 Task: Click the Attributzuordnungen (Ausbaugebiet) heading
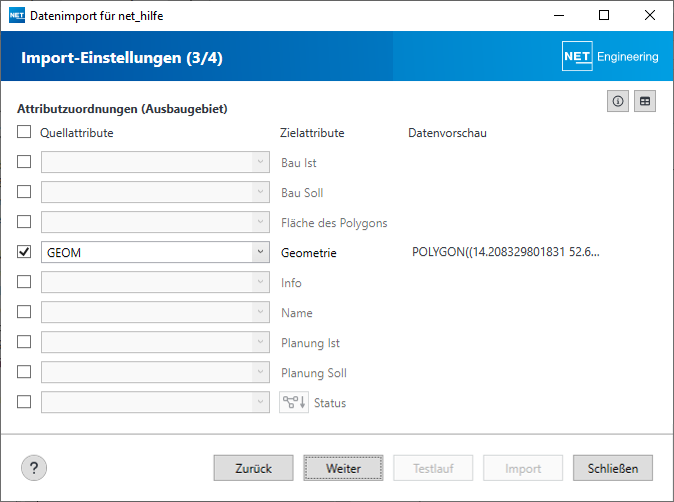pos(122,109)
